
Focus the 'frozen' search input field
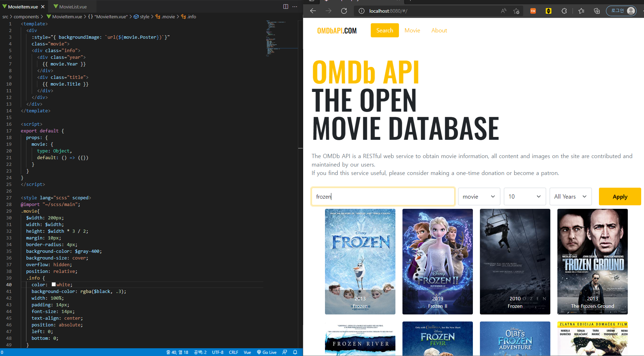tap(383, 196)
